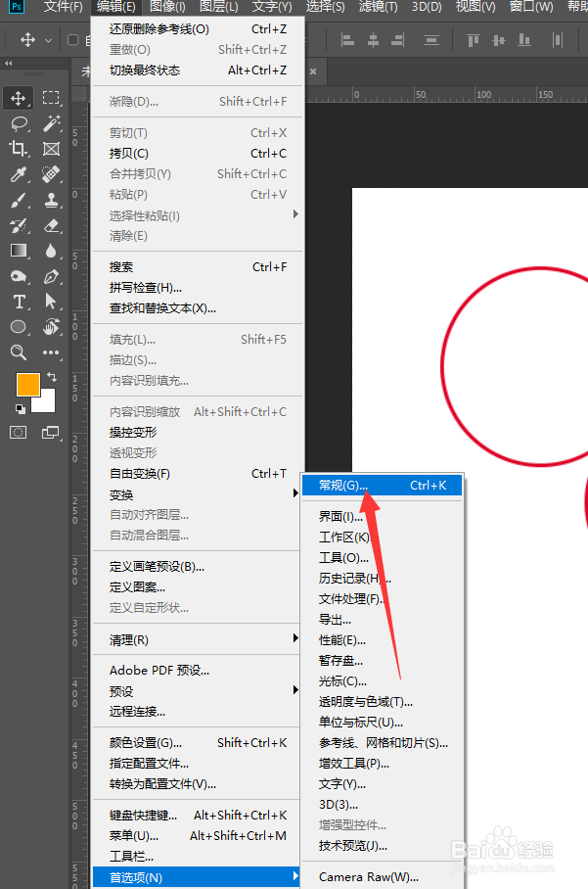The height and width of the screenshot is (889, 588).
Task: Choose 单位与标尺(U)... preferences entry
Action: 383,723
